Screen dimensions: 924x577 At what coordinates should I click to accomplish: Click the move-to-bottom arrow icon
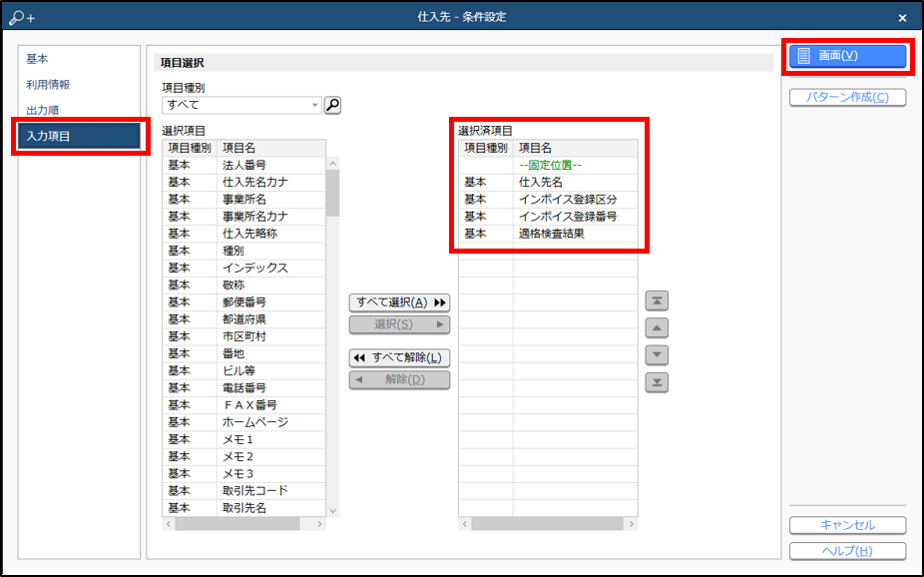(x=657, y=382)
